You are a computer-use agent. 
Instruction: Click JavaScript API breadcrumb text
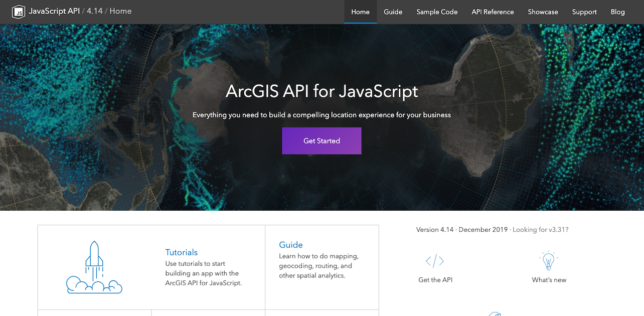54,11
